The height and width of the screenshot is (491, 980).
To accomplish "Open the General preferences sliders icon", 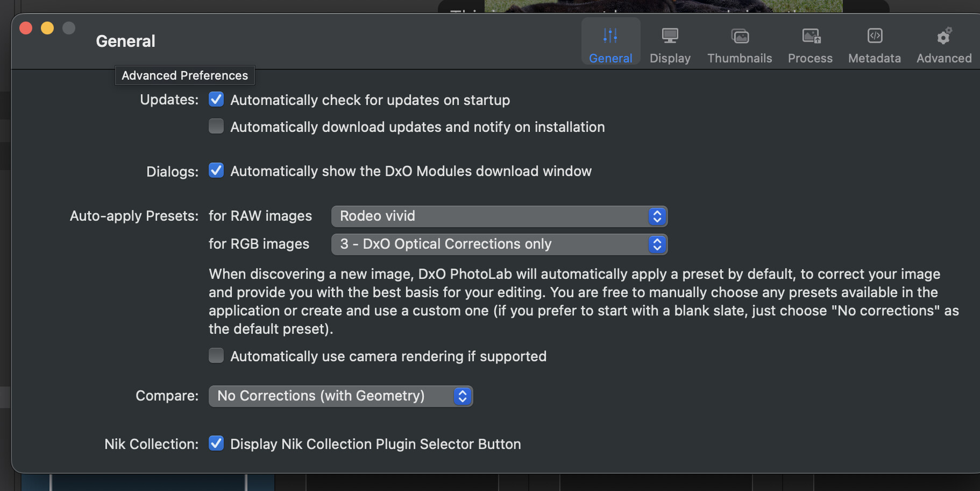I will point(610,36).
